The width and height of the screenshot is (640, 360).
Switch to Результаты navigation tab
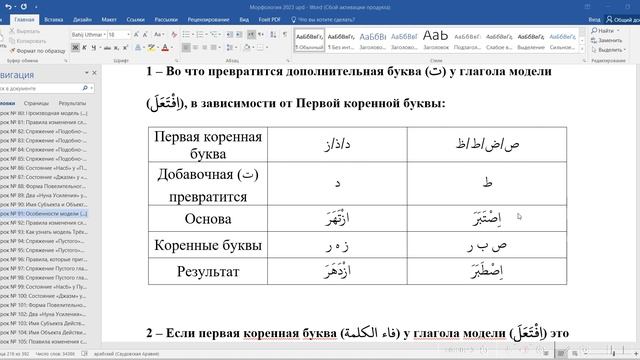[x=72, y=103]
